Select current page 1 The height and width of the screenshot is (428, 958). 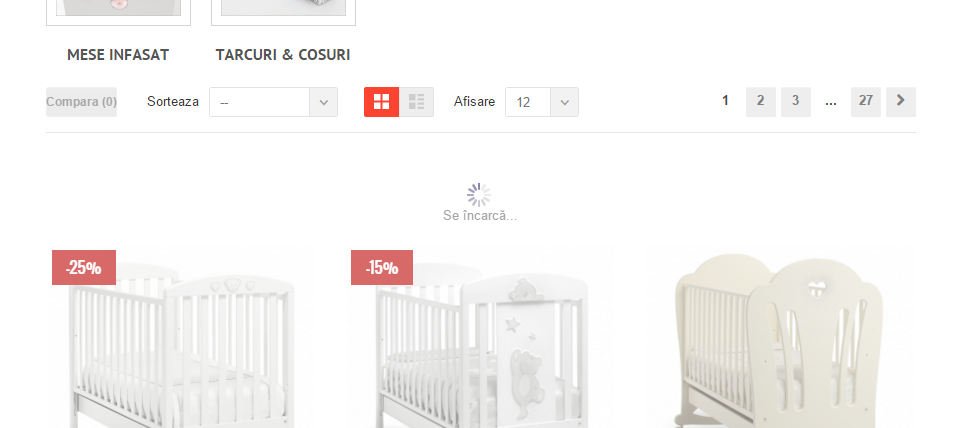(x=725, y=101)
